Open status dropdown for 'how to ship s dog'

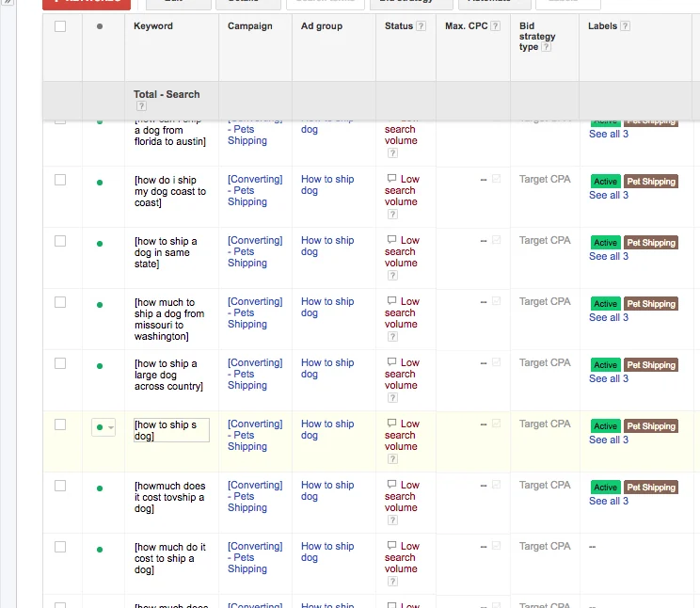pyautogui.click(x=103, y=427)
